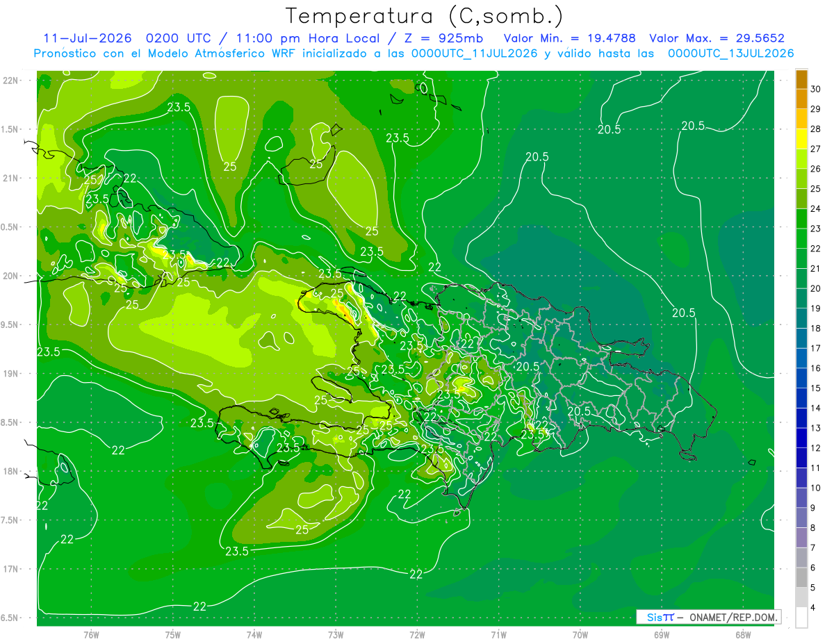Click the "0000UTC_11JUL2026" initialization timestamp

coord(474,53)
